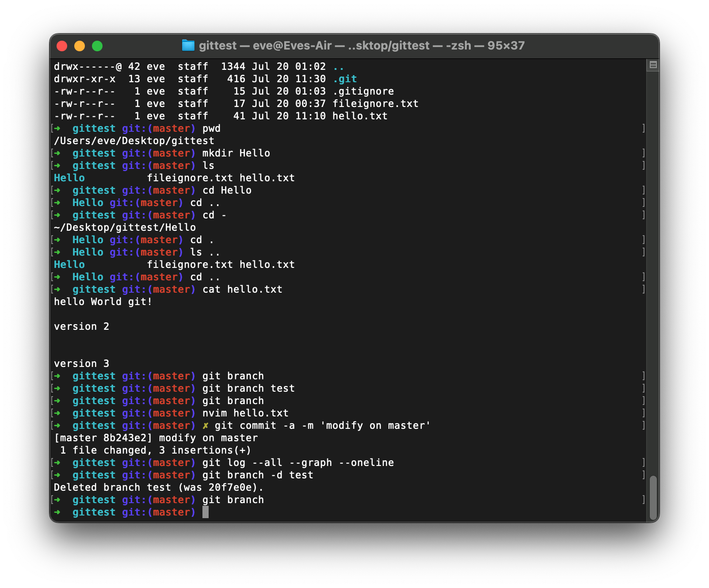Click the '.git' directory name in listing

[x=345, y=79]
